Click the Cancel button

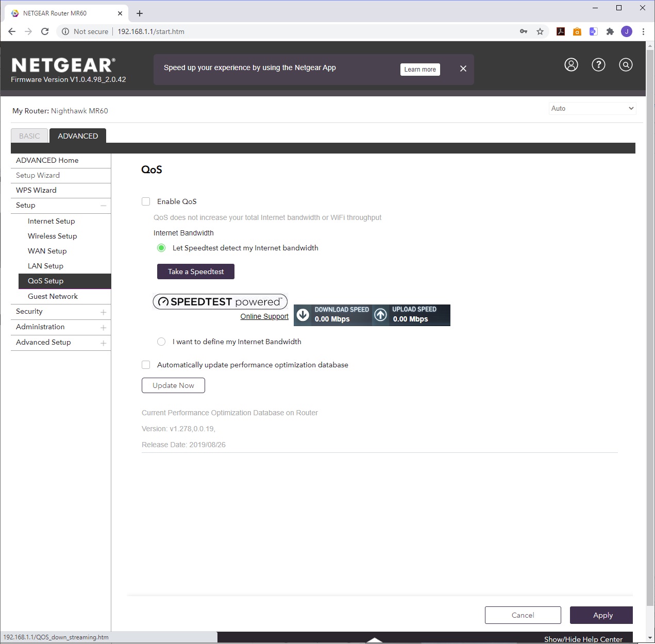pos(523,615)
